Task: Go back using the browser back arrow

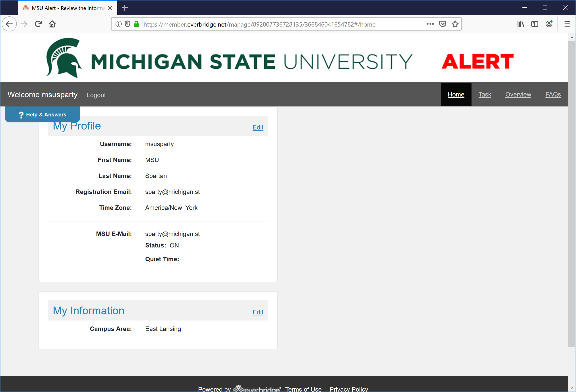Action: pyautogui.click(x=10, y=24)
